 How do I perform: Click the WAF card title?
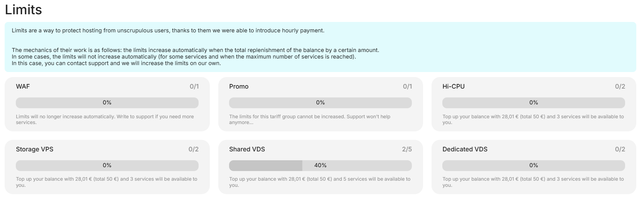click(23, 86)
